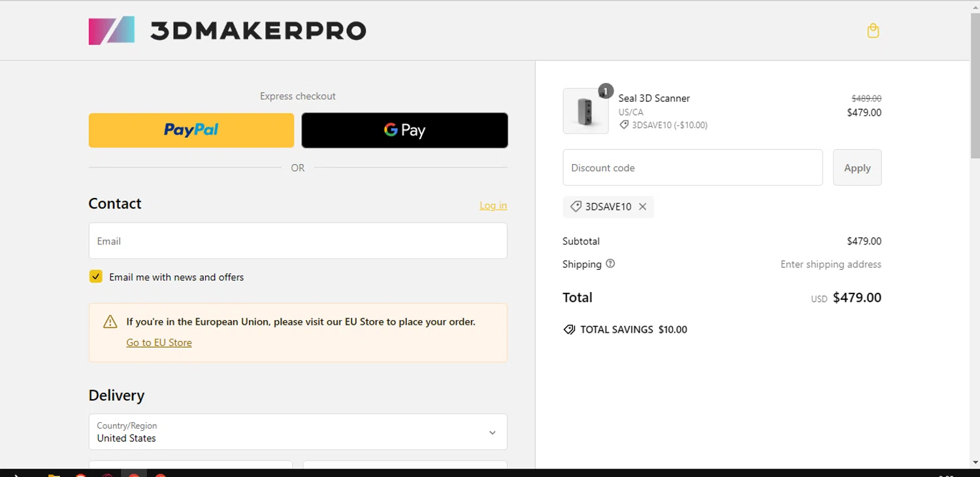The width and height of the screenshot is (980, 477).
Task: Uncheck Email me with news and offers
Action: click(96, 276)
